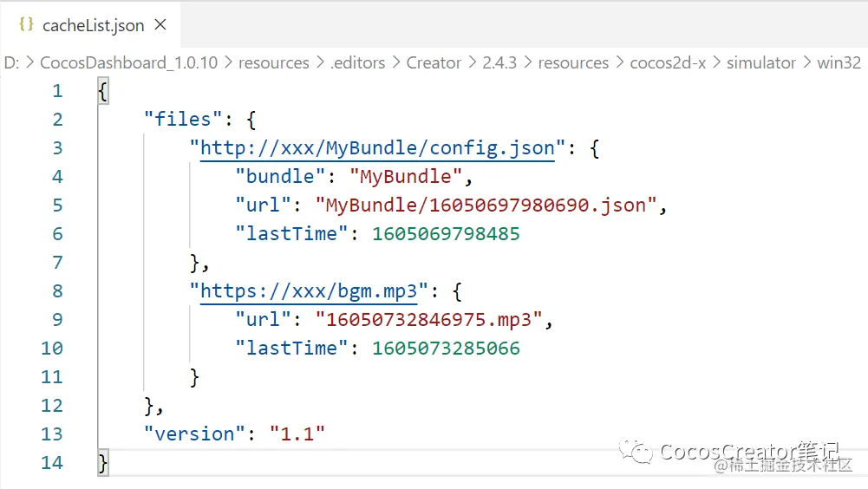Viewport: 868px width, 489px height.
Task: Click the "url" key on line 9
Action: (263, 320)
